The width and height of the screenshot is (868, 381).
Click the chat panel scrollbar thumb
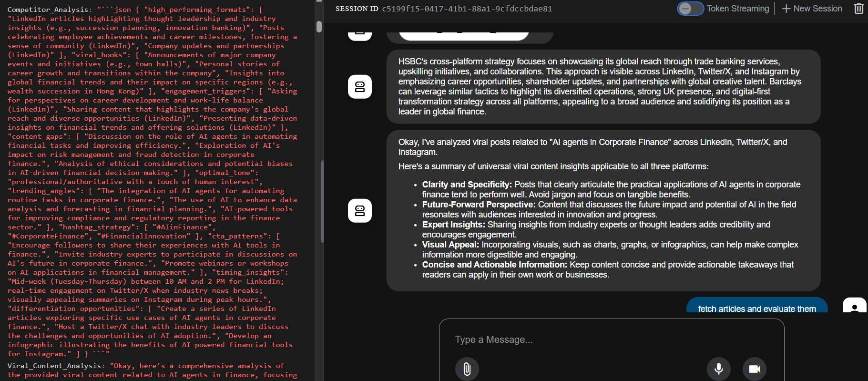coord(323,201)
